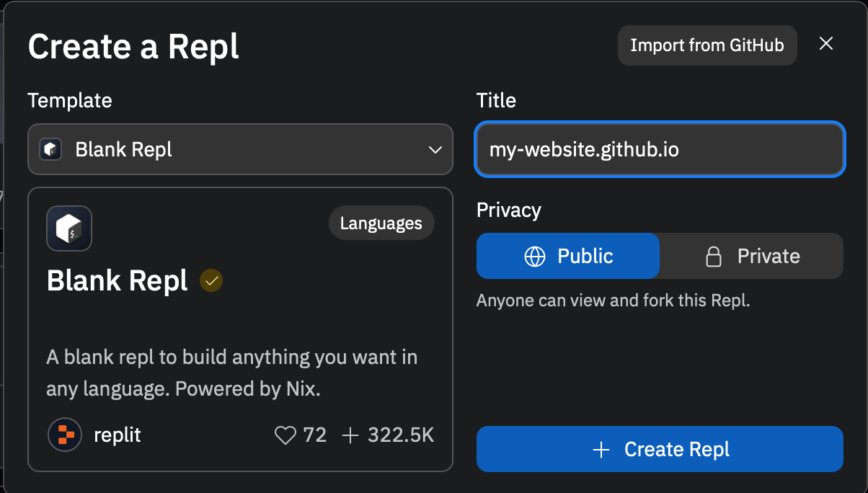Close the Create a Repl dialog
868x493 pixels.
(x=826, y=43)
